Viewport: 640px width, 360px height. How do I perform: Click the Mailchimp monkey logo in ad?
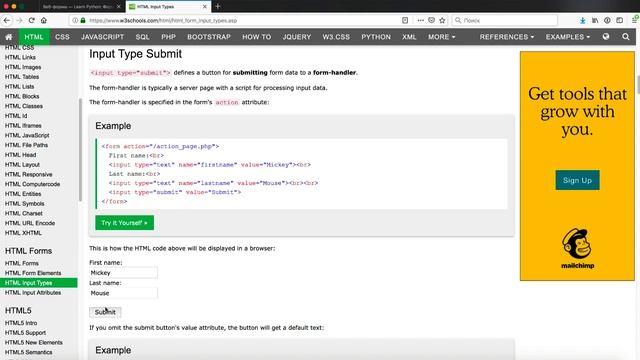coord(577,244)
